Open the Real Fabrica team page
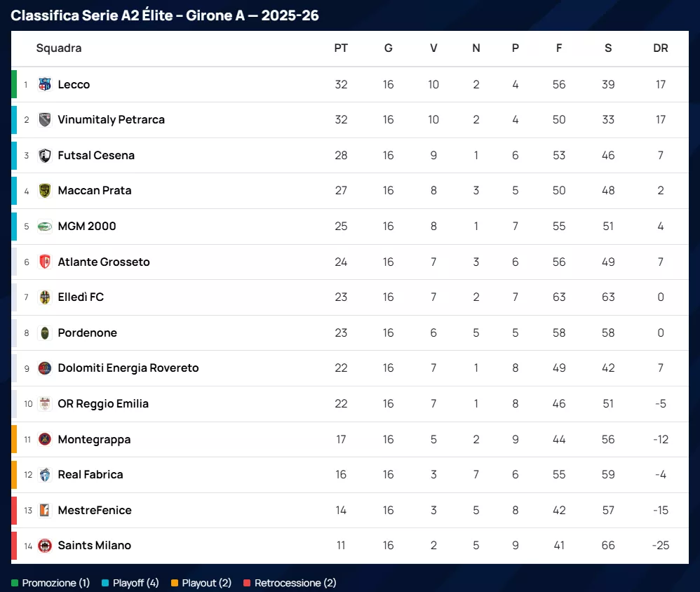 click(90, 475)
